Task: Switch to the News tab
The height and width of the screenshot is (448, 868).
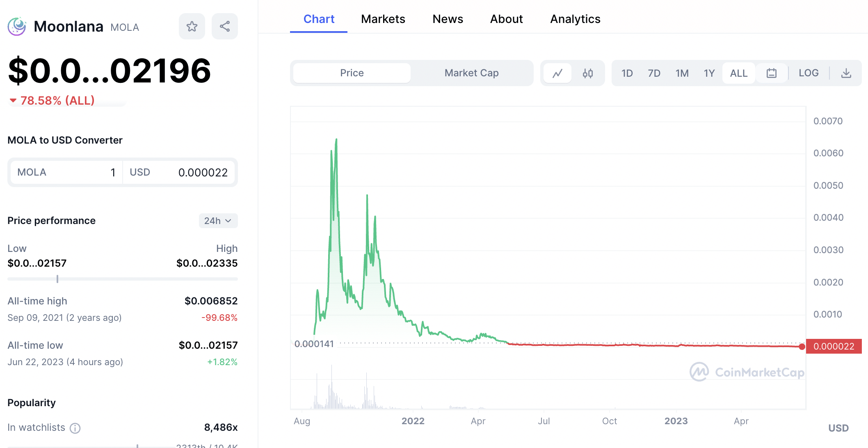Action: (x=448, y=19)
